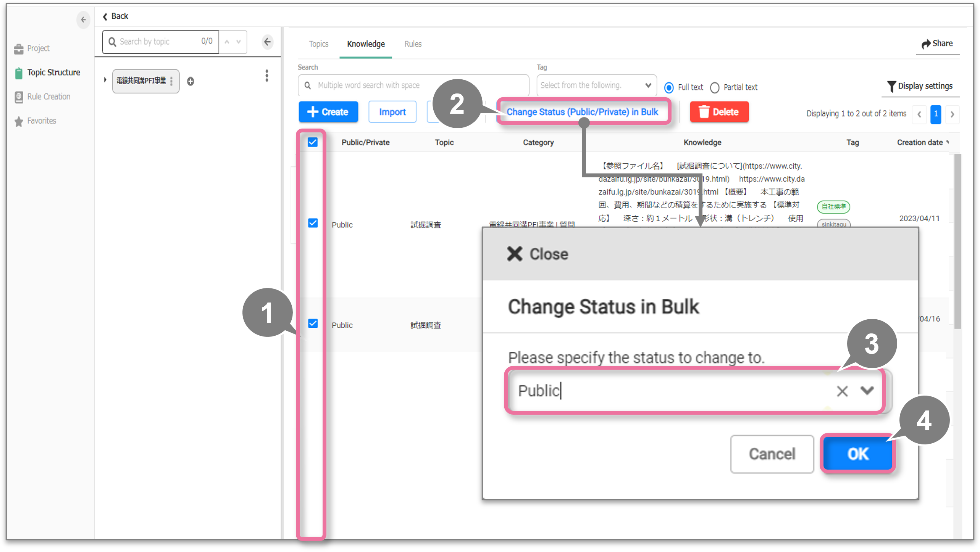This screenshot has width=980, height=552.
Task: Open Rule Creation from sidebar icon
Action: tap(18, 97)
